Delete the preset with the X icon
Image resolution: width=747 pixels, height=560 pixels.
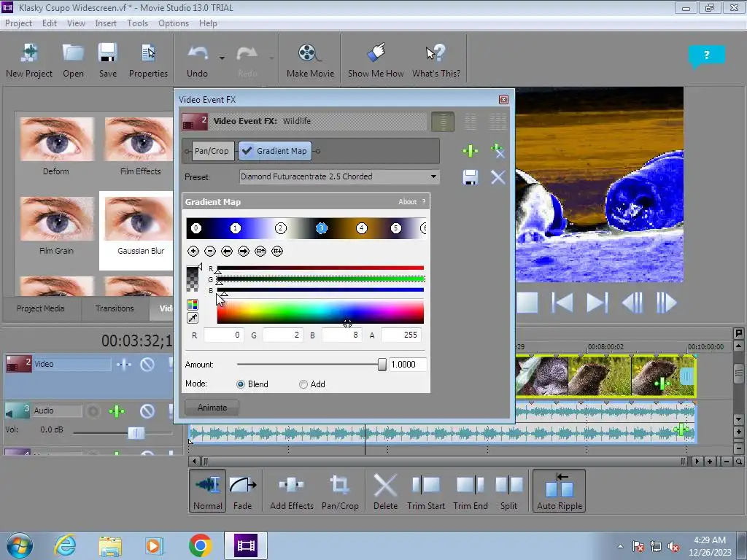pos(498,177)
